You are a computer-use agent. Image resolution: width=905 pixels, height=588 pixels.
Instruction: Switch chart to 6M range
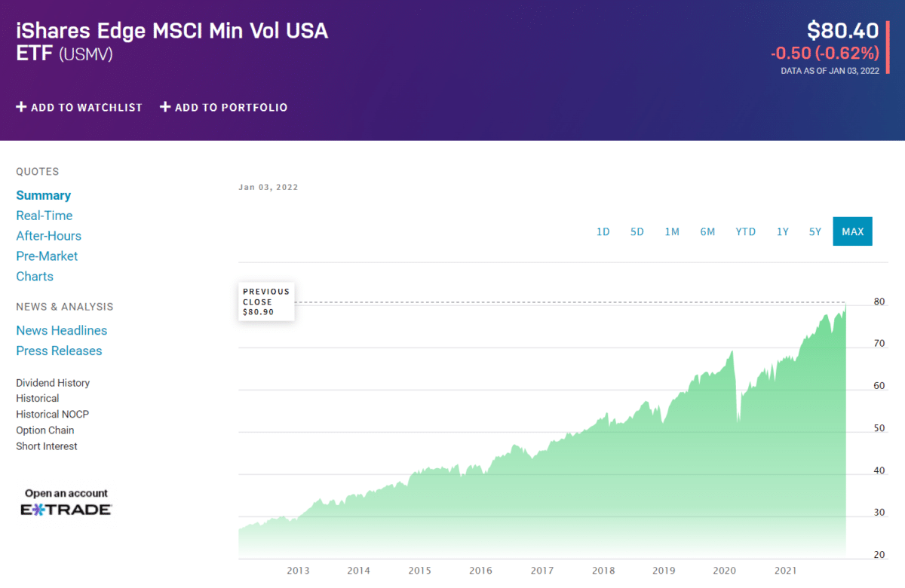click(707, 231)
